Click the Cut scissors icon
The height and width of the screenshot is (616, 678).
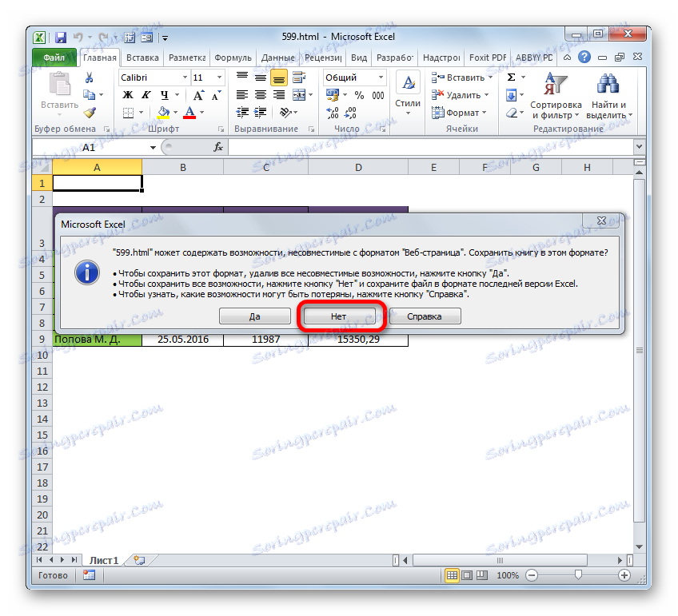[x=89, y=77]
